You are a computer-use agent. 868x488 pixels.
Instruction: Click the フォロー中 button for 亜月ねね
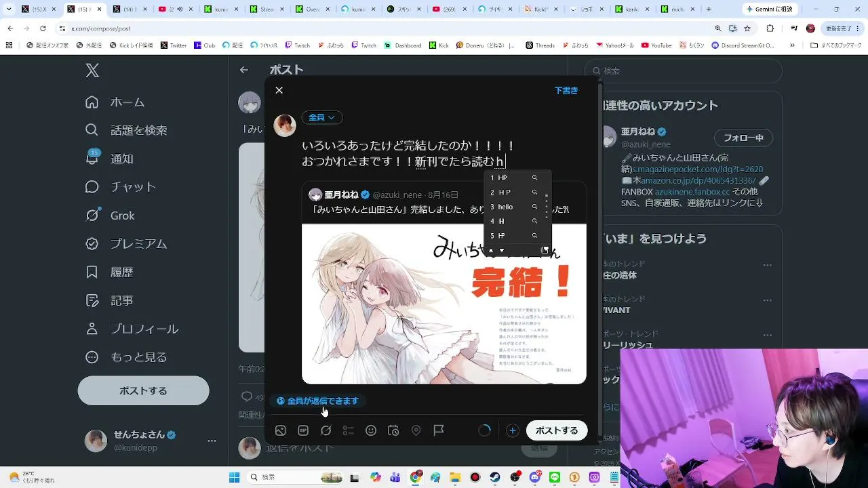click(743, 138)
